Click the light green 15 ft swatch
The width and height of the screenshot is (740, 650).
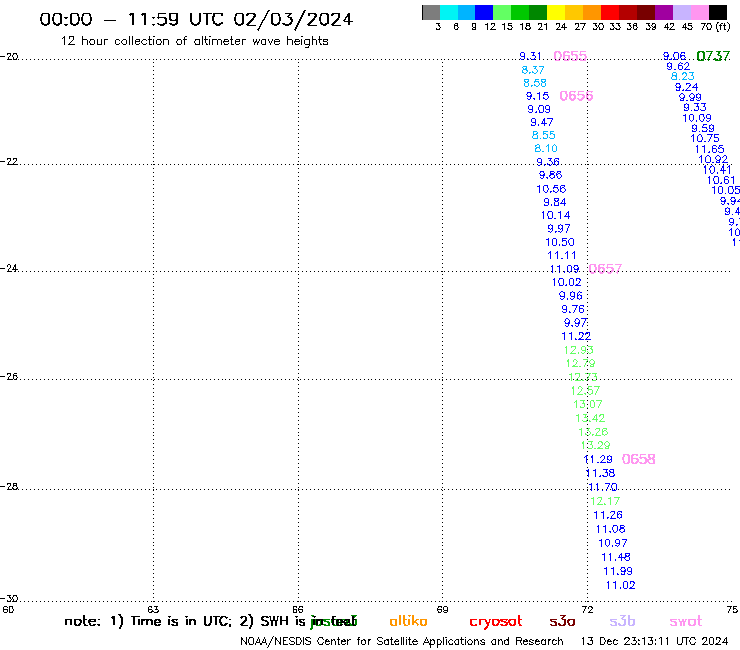502,12
